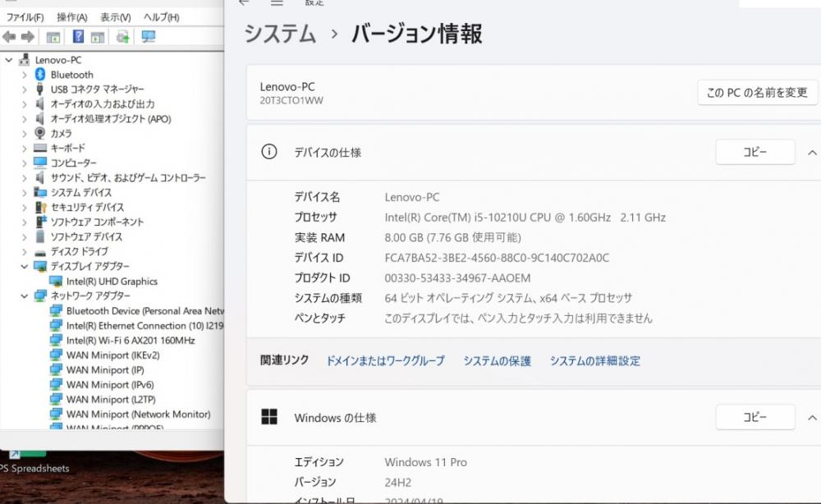Image resolution: width=821 pixels, height=504 pixels.
Task: Select the Bluetooth category icon
Action: [40, 75]
